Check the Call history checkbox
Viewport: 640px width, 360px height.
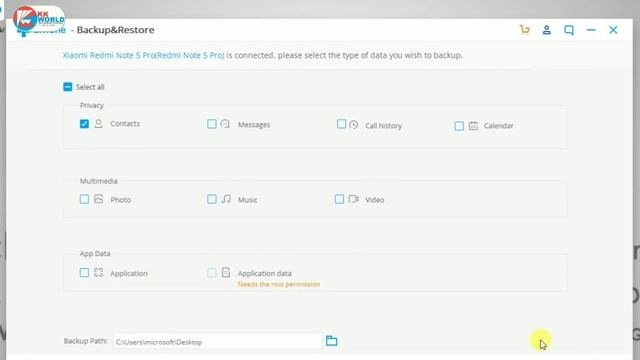[x=341, y=124]
